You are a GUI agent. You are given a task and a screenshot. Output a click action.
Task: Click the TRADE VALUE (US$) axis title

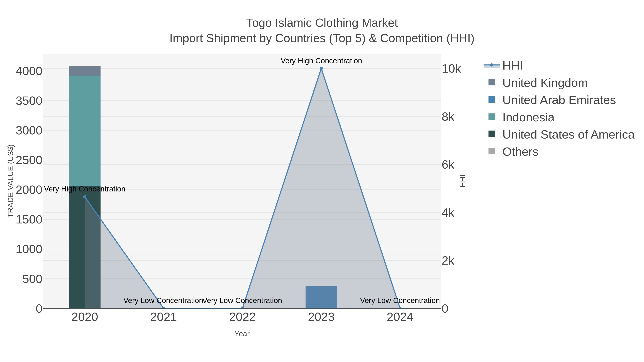11,181
